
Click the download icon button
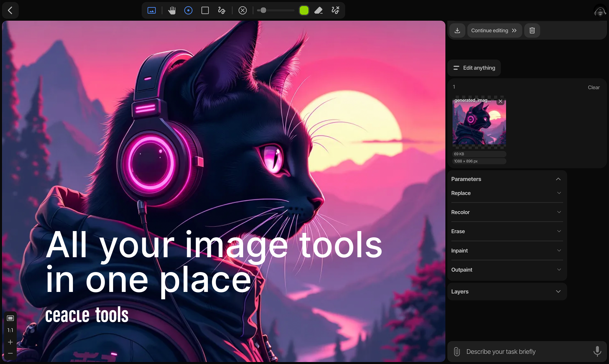coord(457,30)
